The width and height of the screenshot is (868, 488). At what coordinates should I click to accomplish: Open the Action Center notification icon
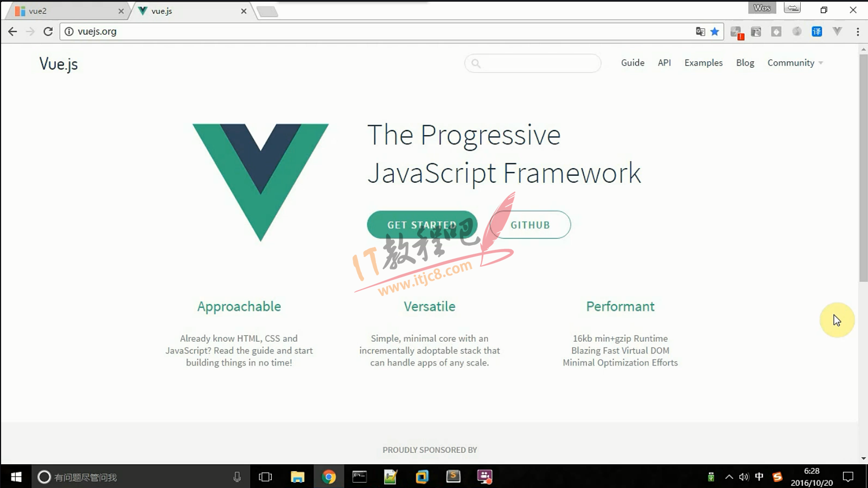click(x=848, y=477)
